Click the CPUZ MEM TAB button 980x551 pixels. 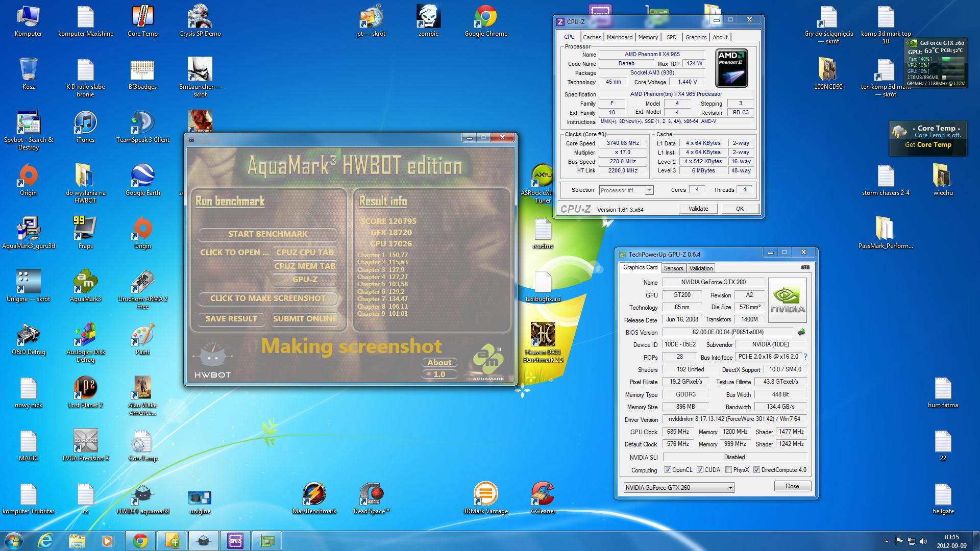pyautogui.click(x=305, y=266)
